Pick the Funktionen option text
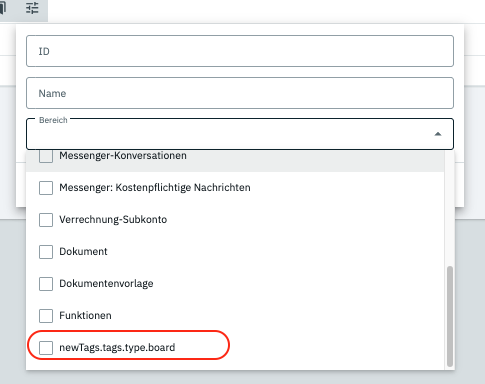 point(85,316)
